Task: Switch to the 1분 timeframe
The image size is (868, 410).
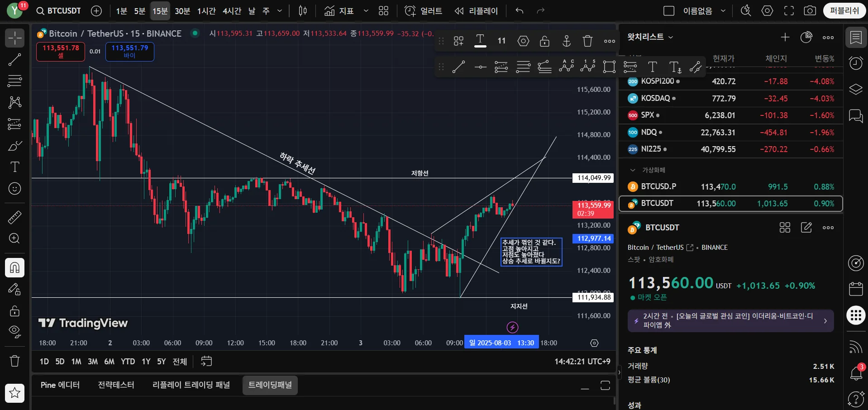Action: click(x=121, y=11)
